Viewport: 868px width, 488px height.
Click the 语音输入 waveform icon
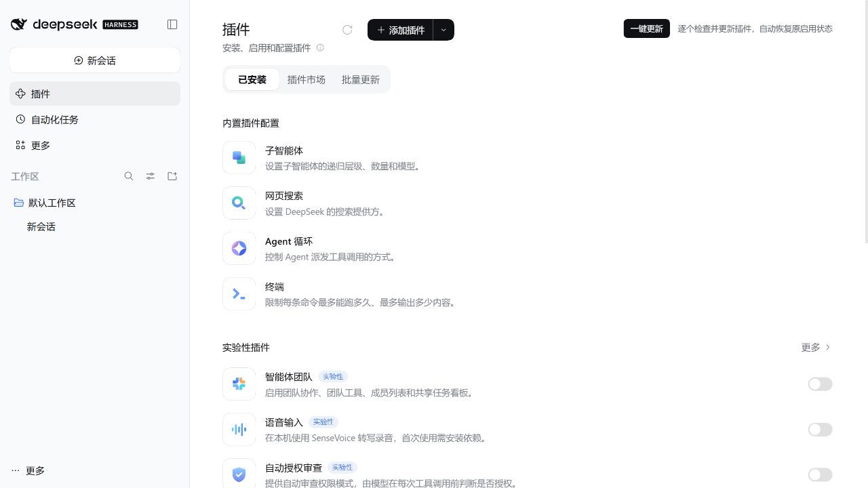tap(239, 430)
